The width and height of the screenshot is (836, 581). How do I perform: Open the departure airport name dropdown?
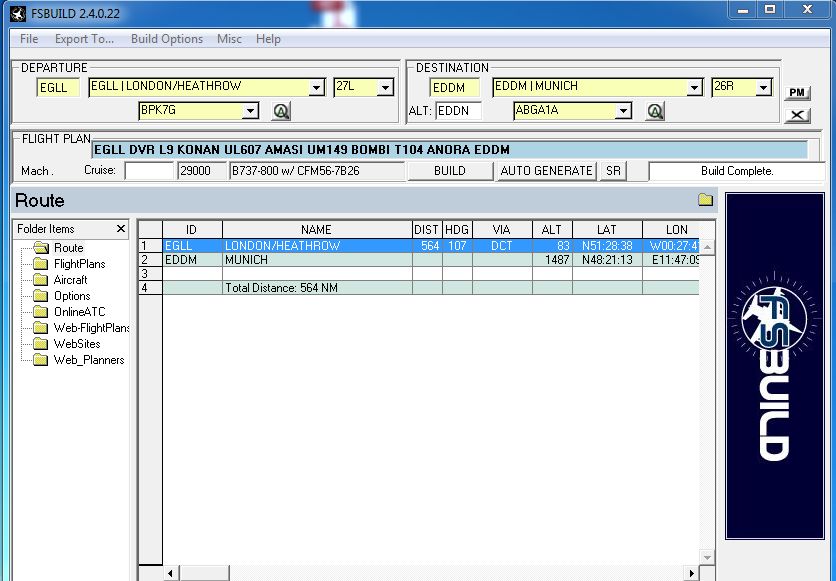pyautogui.click(x=317, y=87)
